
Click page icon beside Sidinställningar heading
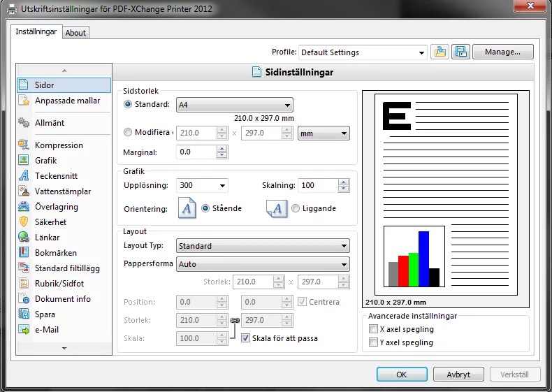tap(256, 72)
